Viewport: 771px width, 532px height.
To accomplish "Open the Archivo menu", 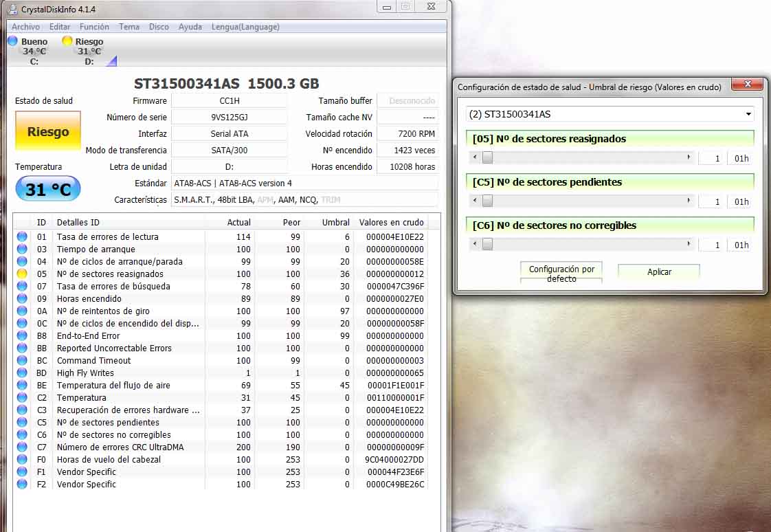I will [25, 27].
